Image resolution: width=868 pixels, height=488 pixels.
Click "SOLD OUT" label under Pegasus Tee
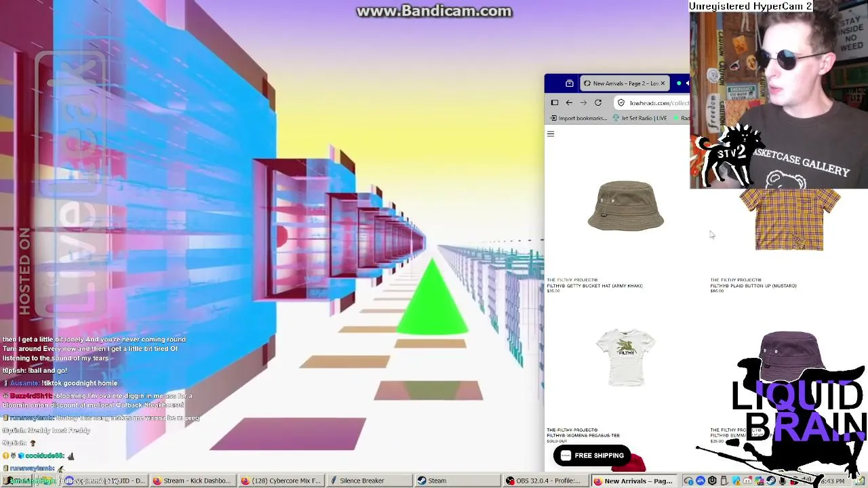coord(556,441)
